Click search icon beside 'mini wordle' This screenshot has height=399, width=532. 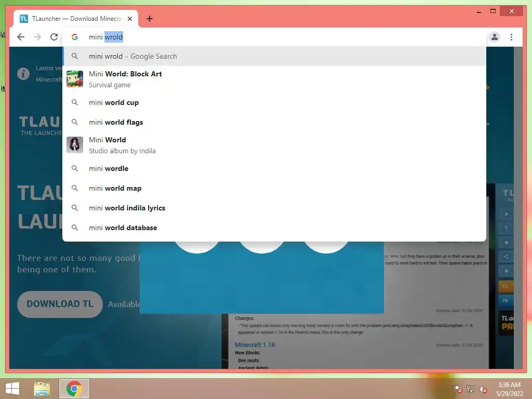(x=75, y=168)
